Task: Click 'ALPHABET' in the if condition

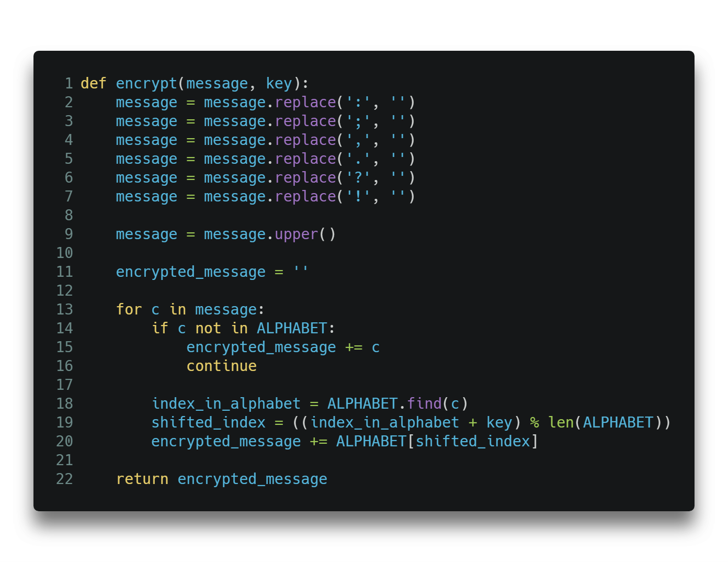Action: click(292, 328)
